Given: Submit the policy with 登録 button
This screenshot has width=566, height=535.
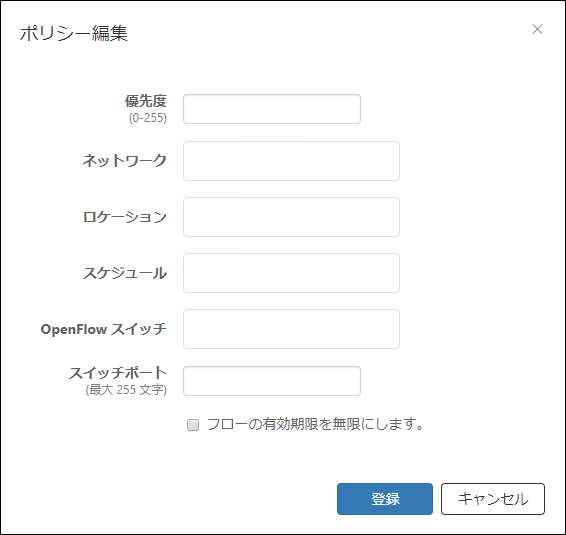Looking at the screenshot, I should coord(385,499).
